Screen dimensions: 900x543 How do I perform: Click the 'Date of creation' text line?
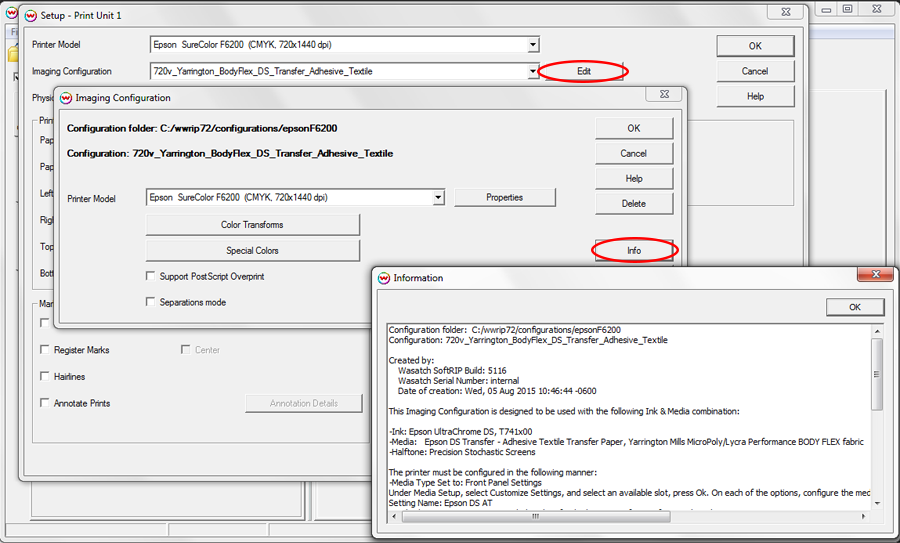click(x=497, y=391)
